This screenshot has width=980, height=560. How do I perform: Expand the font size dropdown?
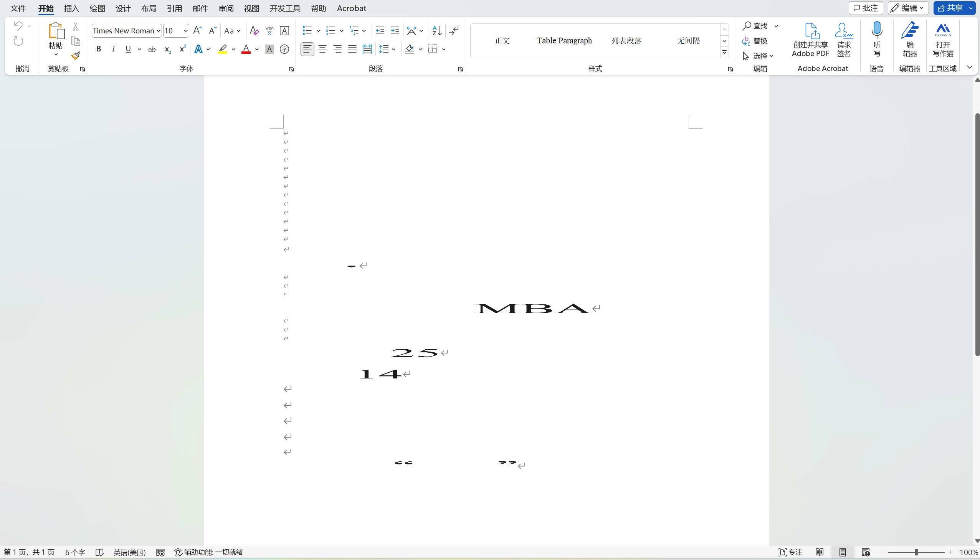point(185,31)
